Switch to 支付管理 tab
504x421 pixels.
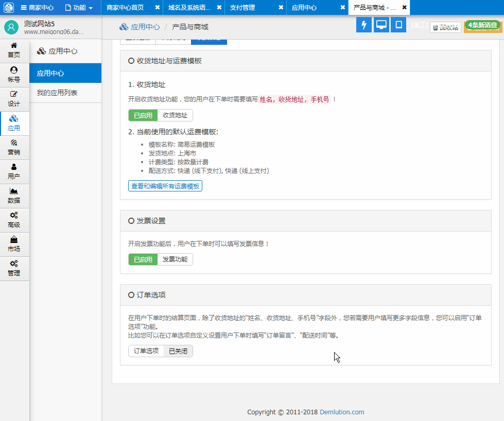pos(242,8)
